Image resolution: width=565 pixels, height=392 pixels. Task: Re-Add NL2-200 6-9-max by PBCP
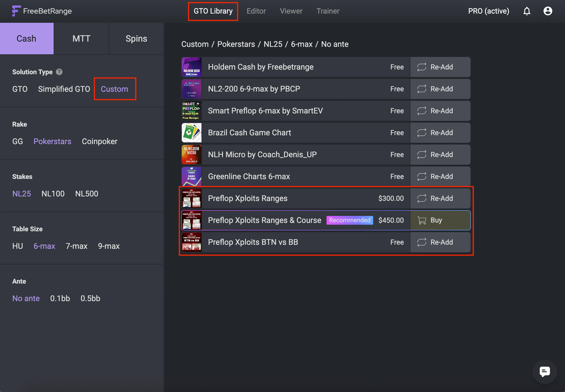(440, 89)
